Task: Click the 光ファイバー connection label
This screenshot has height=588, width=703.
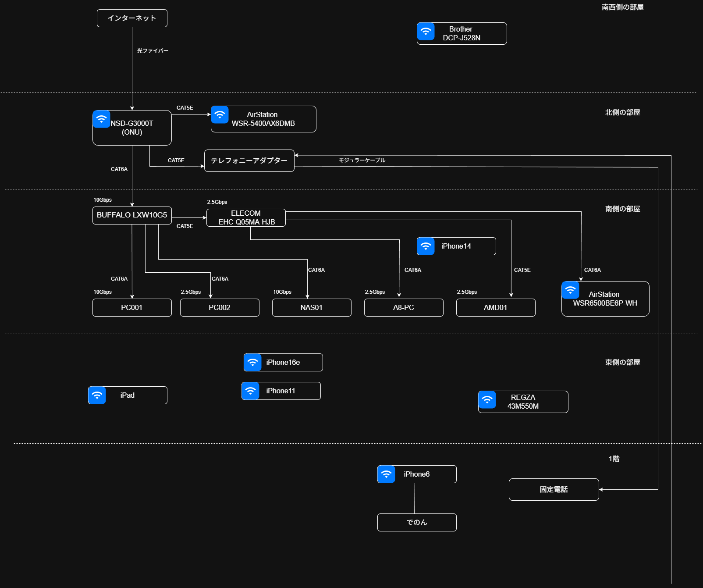Action: tap(153, 51)
